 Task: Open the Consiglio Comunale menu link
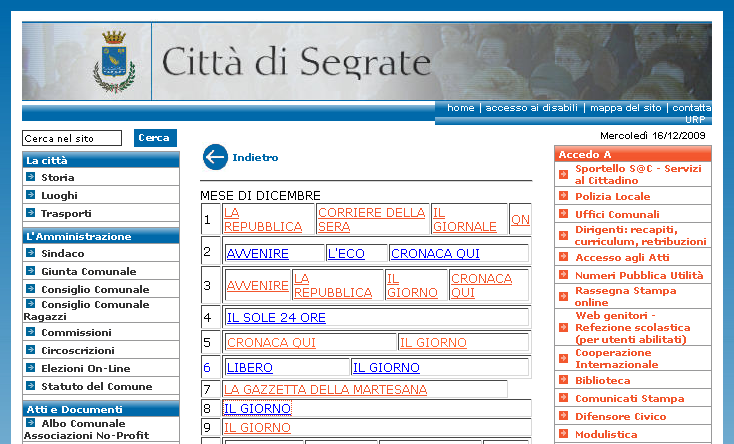[95, 289]
